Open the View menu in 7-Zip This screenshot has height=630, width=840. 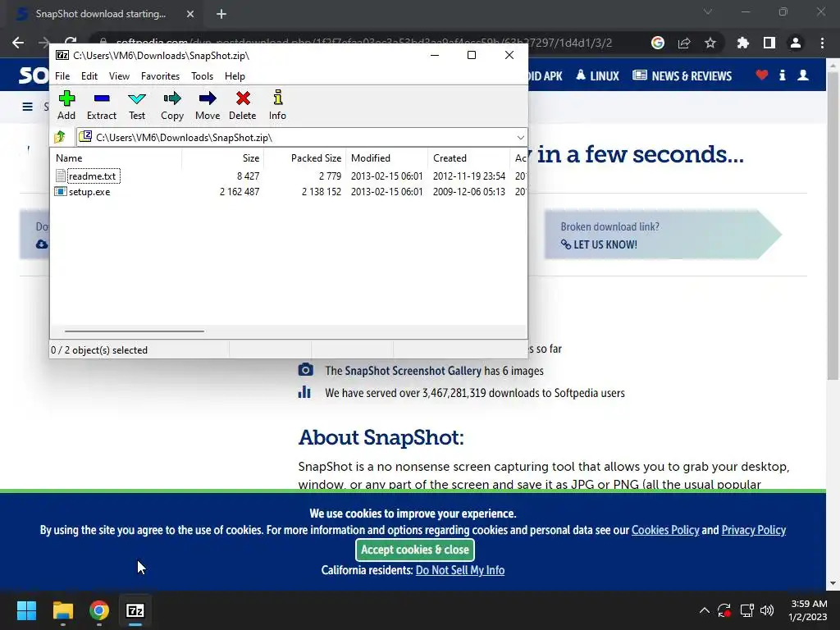[119, 76]
